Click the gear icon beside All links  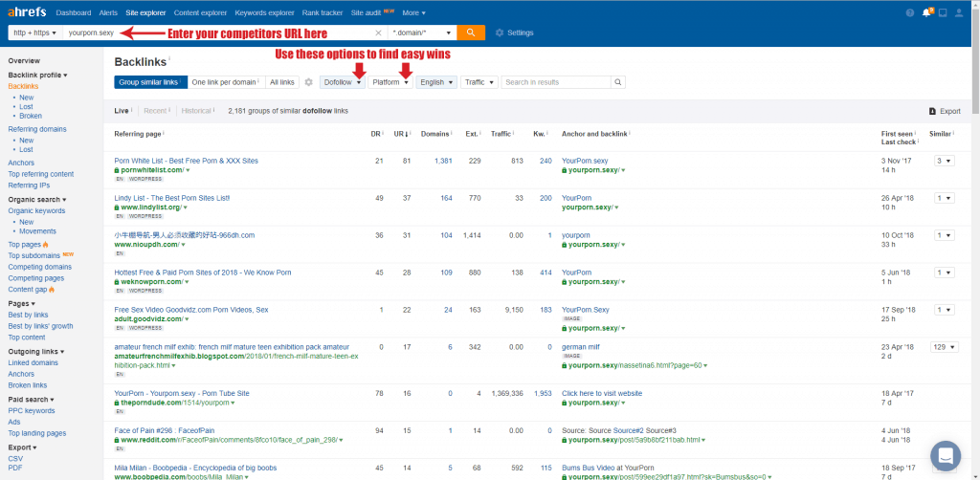pyautogui.click(x=308, y=82)
